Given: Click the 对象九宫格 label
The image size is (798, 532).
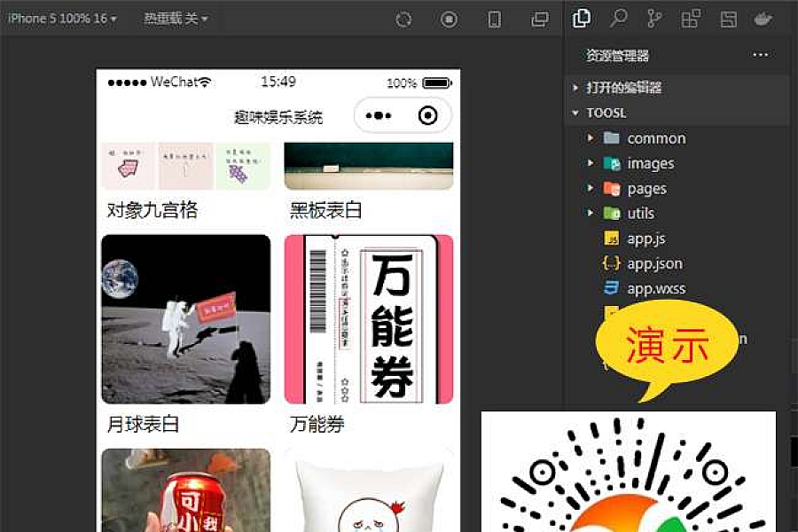Looking at the screenshot, I should (x=153, y=210).
